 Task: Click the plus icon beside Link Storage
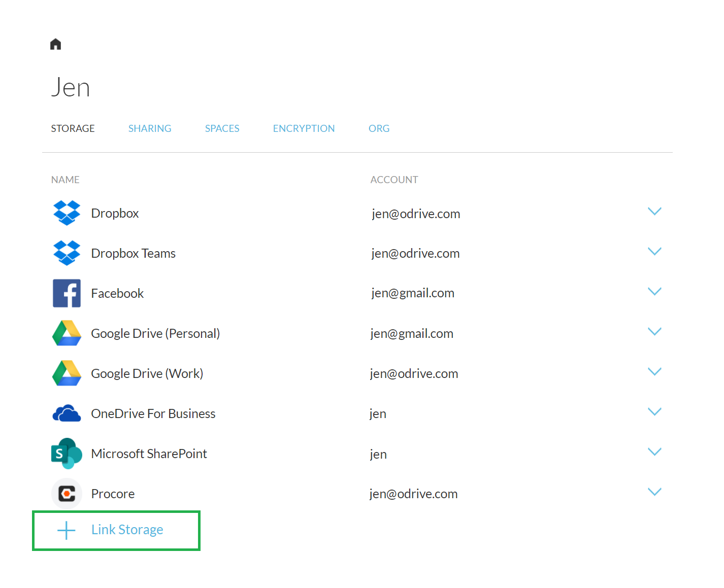click(x=67, y=530)
